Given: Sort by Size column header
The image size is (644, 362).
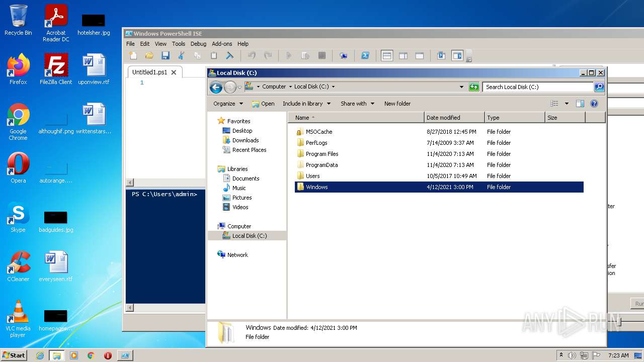Looking at the screenshot, I should click(x=565, y=118).
